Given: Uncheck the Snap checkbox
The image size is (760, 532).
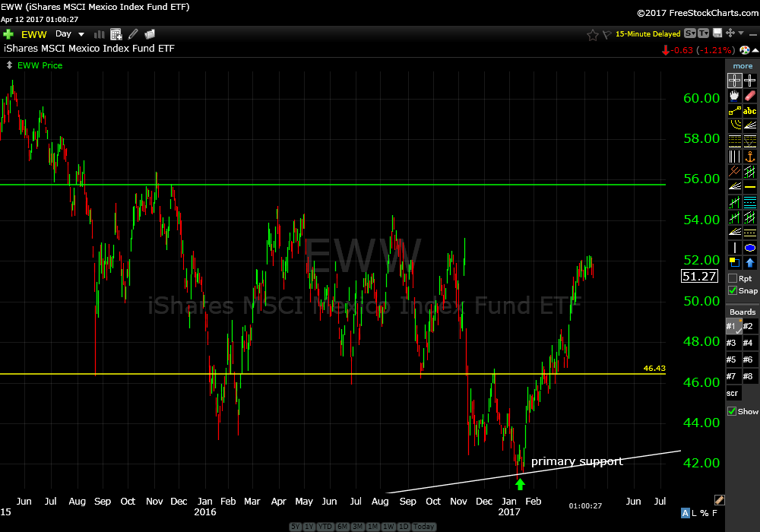Looking at the screenshot, I should point(733,290).
